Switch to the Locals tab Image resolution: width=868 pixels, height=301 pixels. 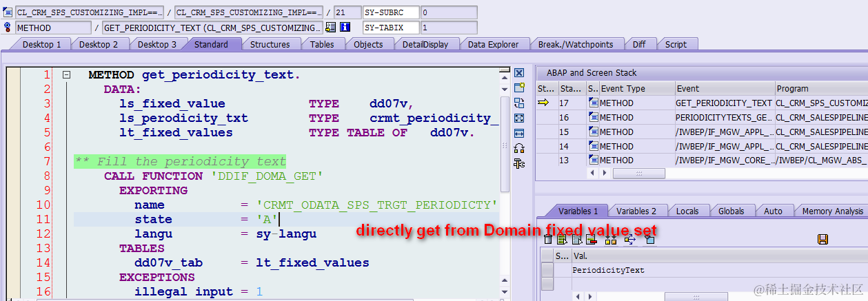click(687, 211)
